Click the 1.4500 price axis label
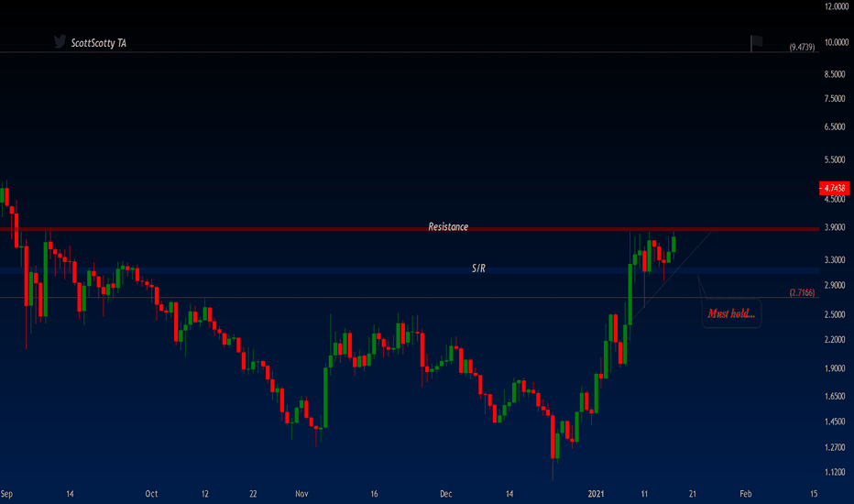 [835, 422]
